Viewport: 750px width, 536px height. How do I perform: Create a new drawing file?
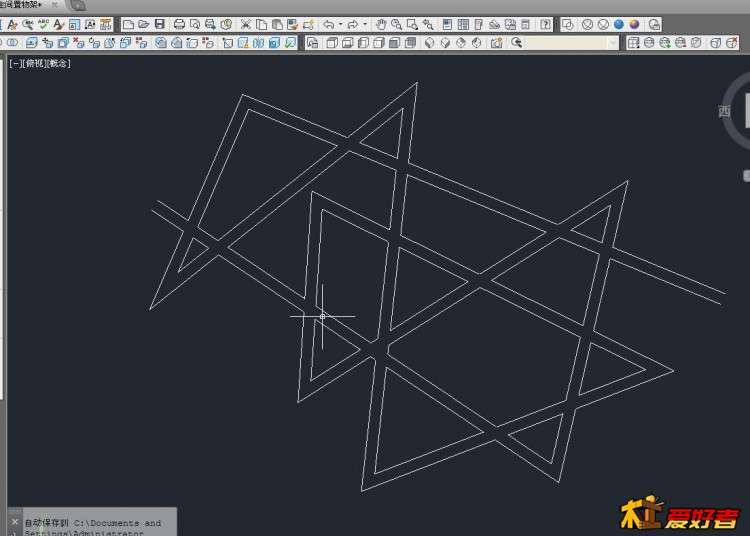pos(128,24)
